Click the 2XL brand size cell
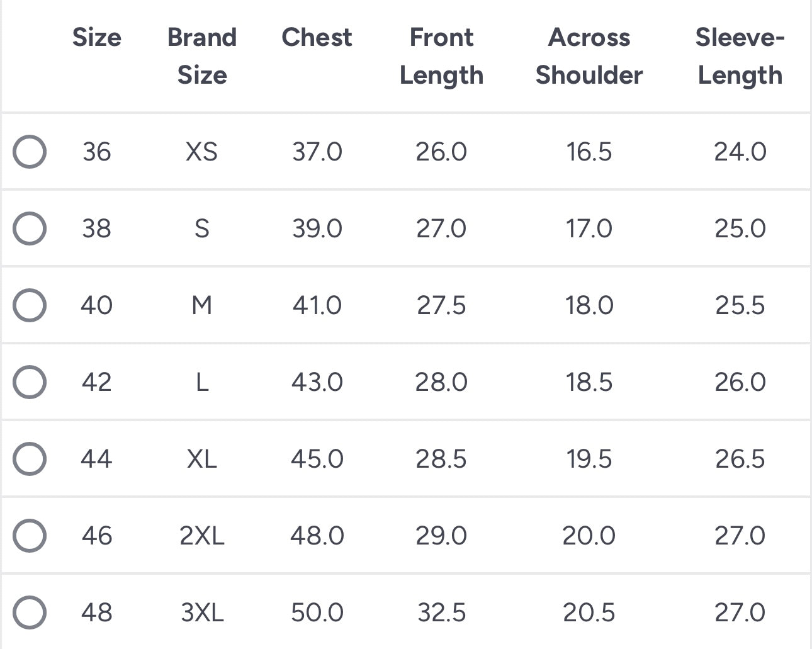The height and width of the screenshot is (649, 812). coord(202,536)
